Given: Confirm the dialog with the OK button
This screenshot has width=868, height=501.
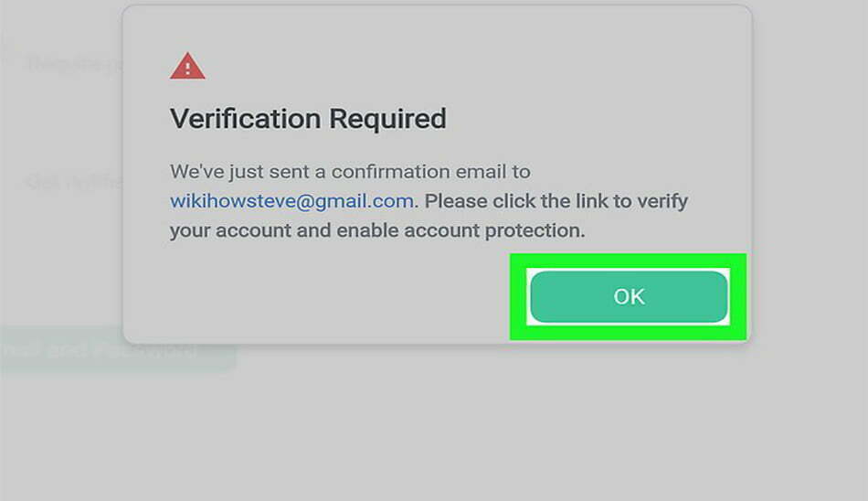Looking at the screenshot, I should [629, 296].
